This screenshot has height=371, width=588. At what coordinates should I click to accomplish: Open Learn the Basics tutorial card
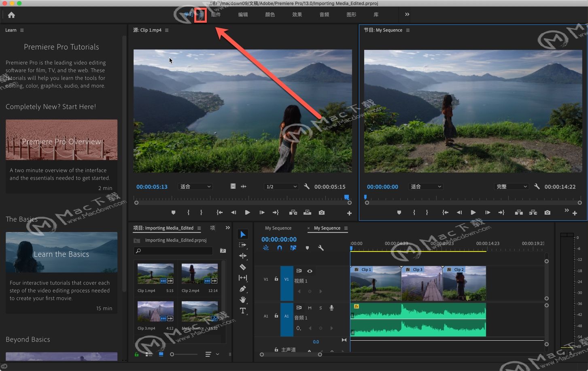(x=62, y=273)
